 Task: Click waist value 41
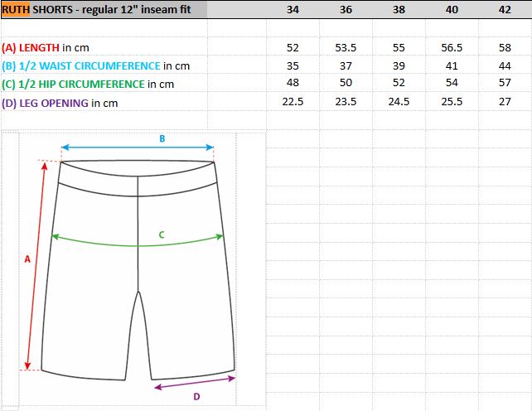[x=452, y=65]
